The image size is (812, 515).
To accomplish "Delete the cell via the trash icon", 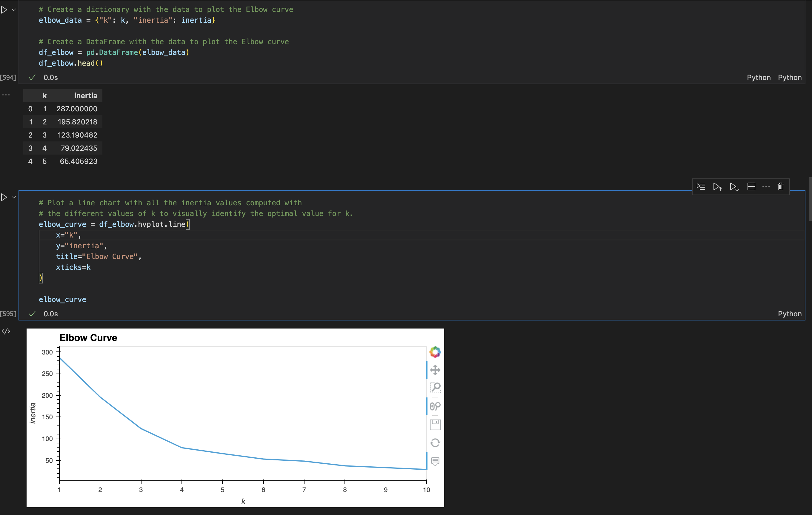I will [x=781, y=186].
